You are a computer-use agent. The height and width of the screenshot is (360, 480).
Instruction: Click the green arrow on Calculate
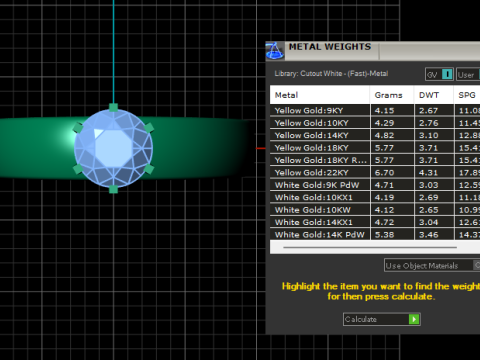414,319
